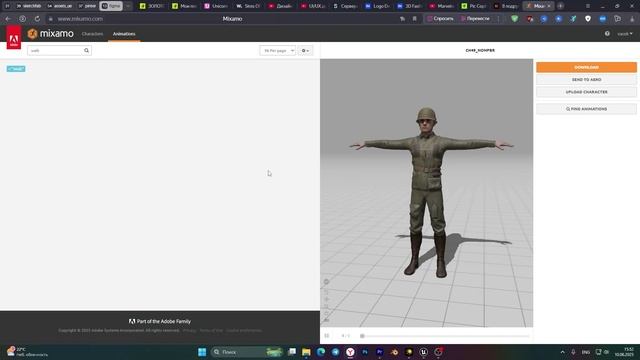Open the per-page results dropdown
Screen dimensions: 640x360
point(278,51)
